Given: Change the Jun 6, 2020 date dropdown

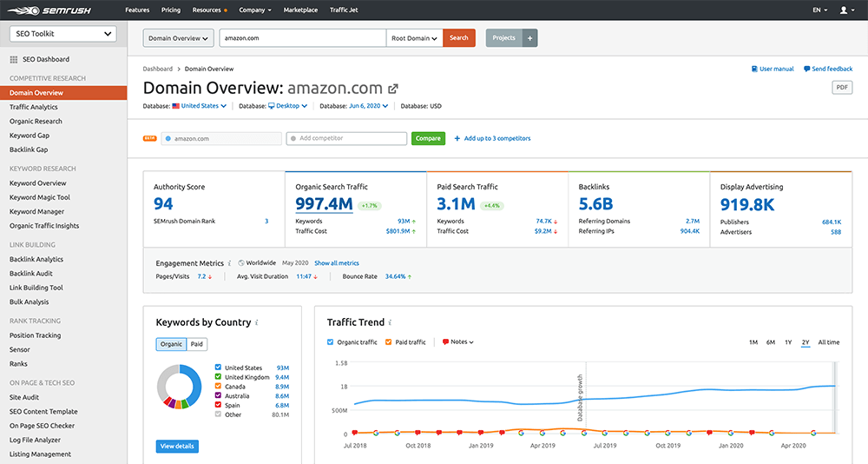Looking at the screenshot, I should click(368, 106).
